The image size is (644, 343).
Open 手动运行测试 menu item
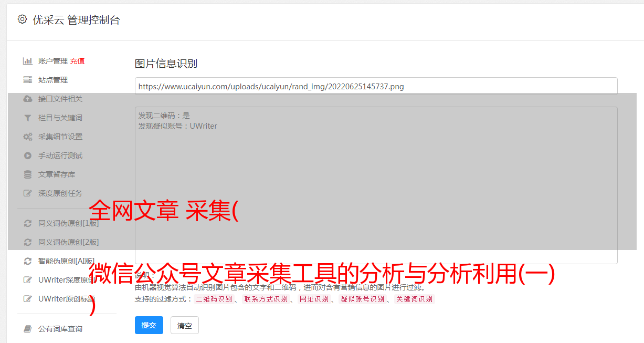click(60, 155)
